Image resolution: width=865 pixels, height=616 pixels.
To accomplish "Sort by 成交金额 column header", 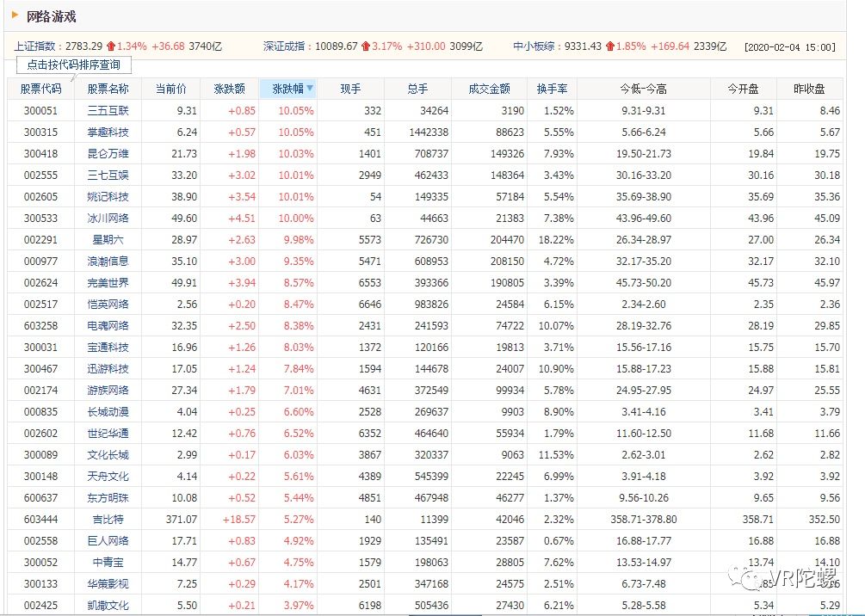I will coord(490,89).
